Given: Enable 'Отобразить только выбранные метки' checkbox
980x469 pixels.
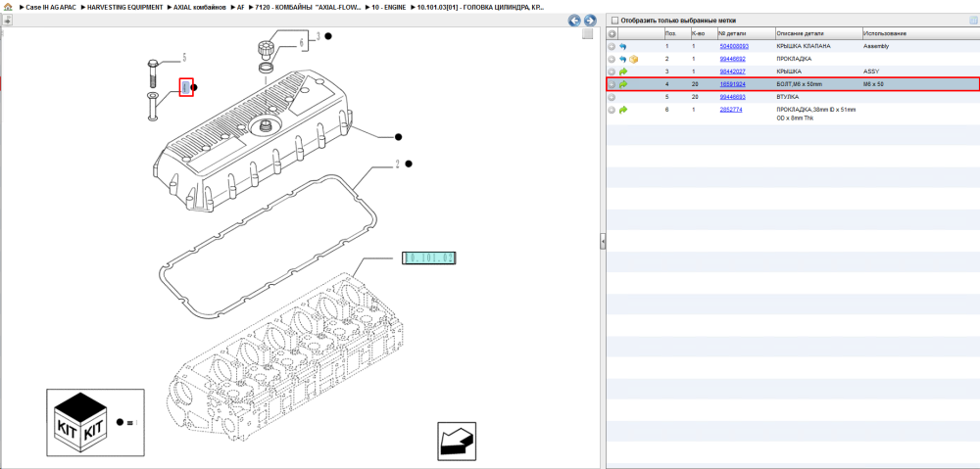Looking at the screenshot, I should pyautogui.click(x=615, y=20).
